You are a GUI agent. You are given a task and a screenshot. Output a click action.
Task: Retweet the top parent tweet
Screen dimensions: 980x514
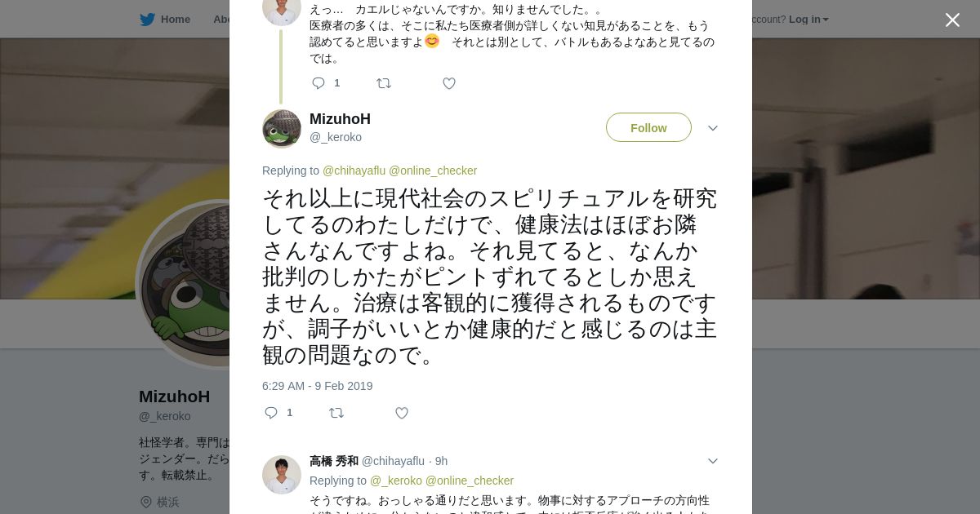384,83
